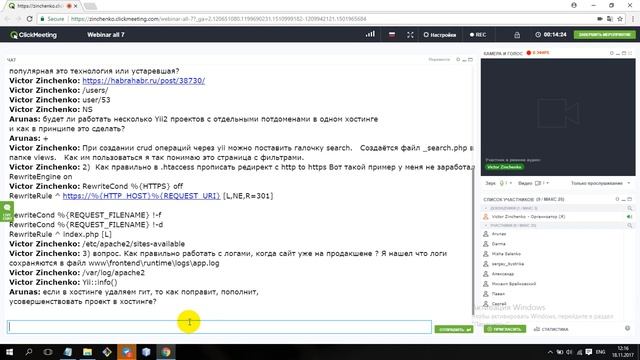Screen dimensions: 640x360
Task: Open the taskbar clock and date
Action: pyautogui.click(x=623, y=351)
